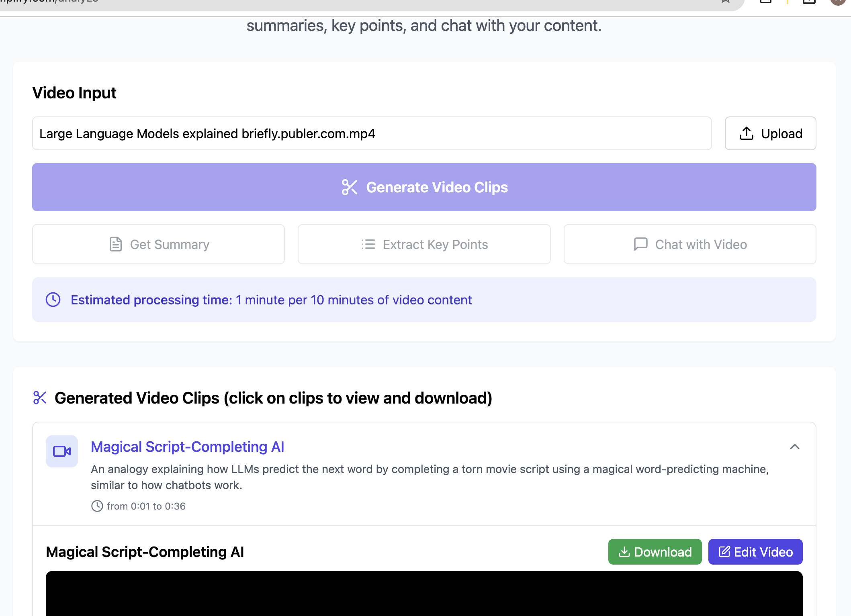Image resolution: width=851 pixels, height=616 pixels.
Task: Open the blue Magical Script-Completing AI title link
Action: coord(187,447)
